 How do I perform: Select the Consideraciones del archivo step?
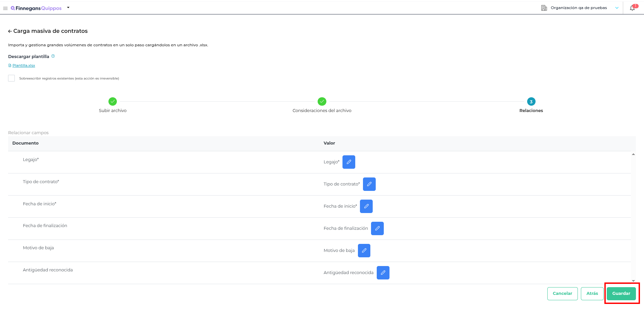(322, 101)
